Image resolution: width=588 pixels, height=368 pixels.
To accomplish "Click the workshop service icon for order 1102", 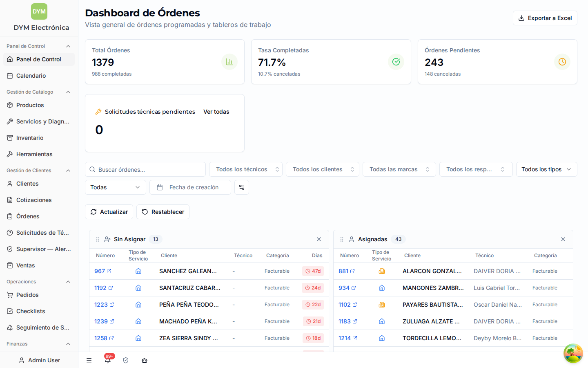I will 382,305.
